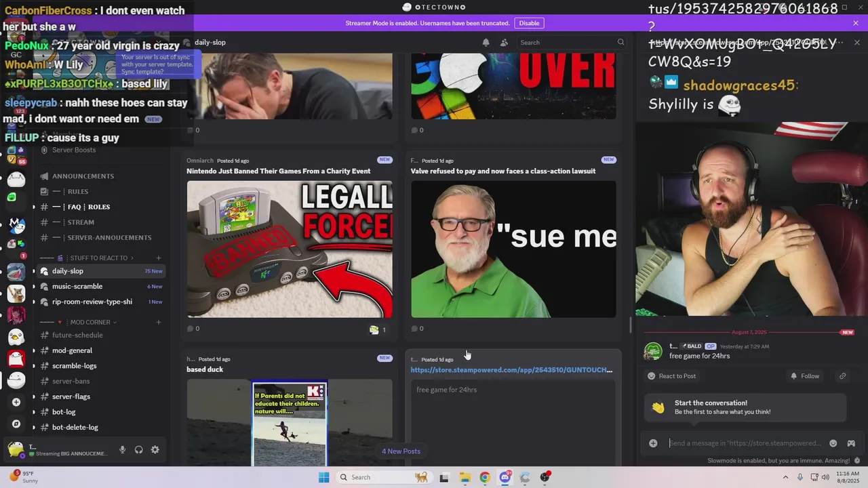868x488 pixels.
Task: Open rip-room-review-type-shi channel
Action: [102, 302]
